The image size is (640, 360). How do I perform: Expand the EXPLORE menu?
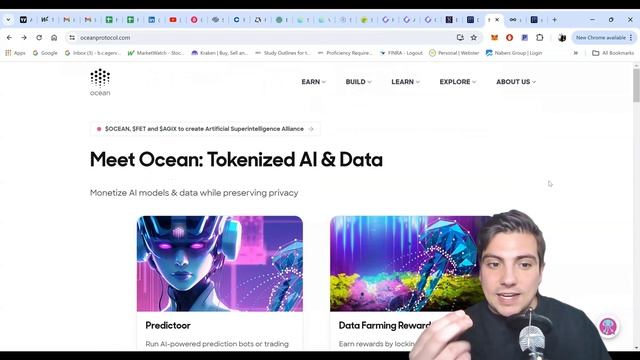[458, 82]
